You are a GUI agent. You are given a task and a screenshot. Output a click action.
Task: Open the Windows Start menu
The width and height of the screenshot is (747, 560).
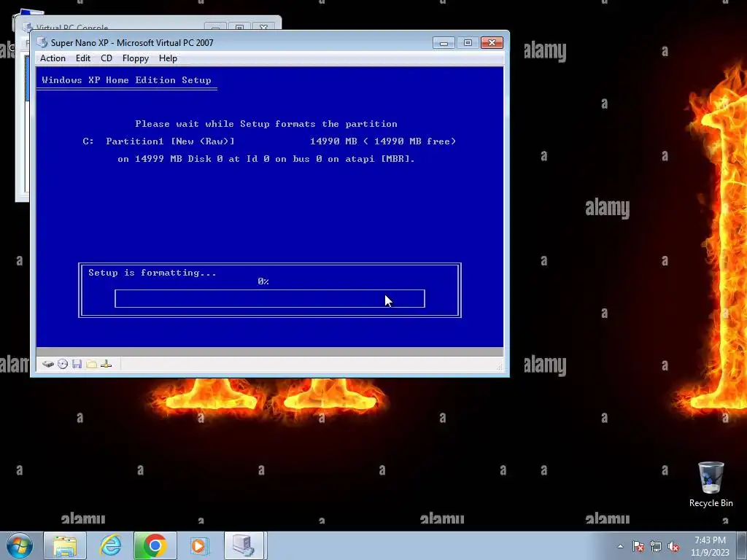pyautogui.click(x=20, y=545)
